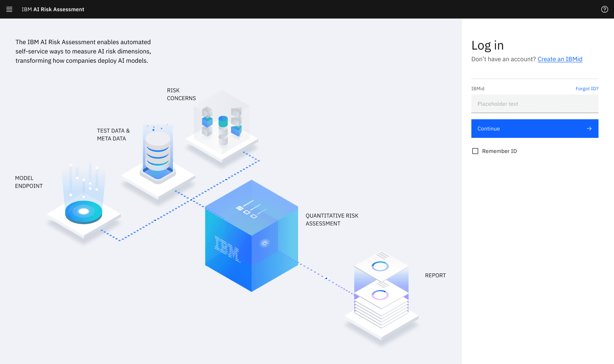Click the Forgot ID? link
Image resolution: width=614 pixels, height=364 pixels.
click(587, 89)
